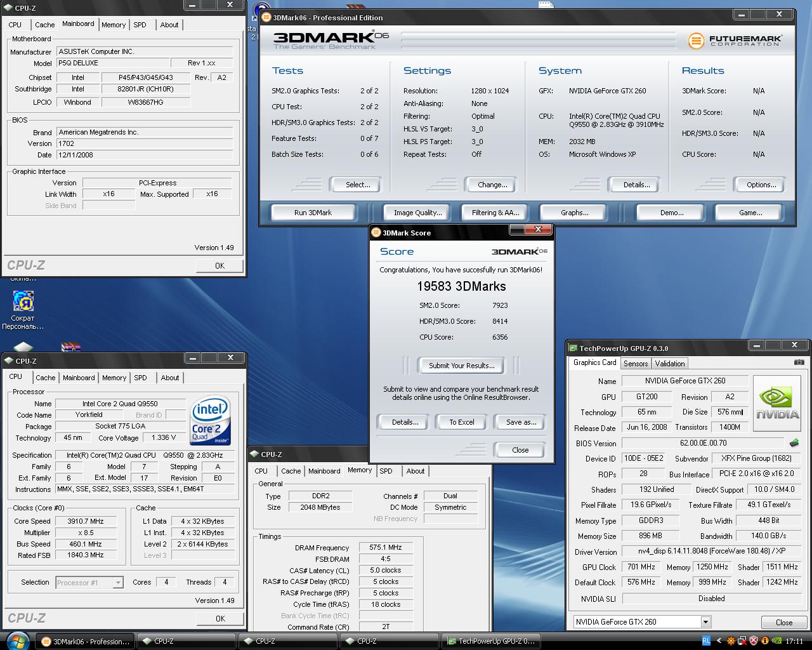812x650 pixels.
Task: Click the GPU-Z title bar icon
Action: click(573, 348)
